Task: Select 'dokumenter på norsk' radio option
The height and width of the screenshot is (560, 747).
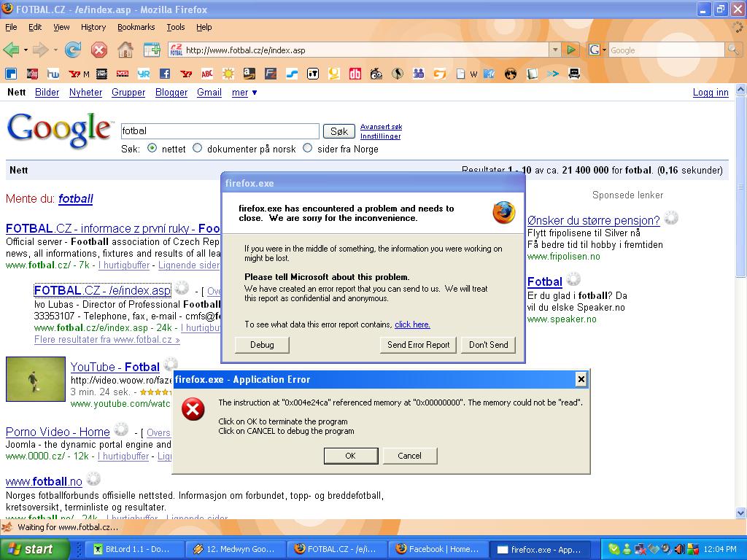Action: [197, 148]
